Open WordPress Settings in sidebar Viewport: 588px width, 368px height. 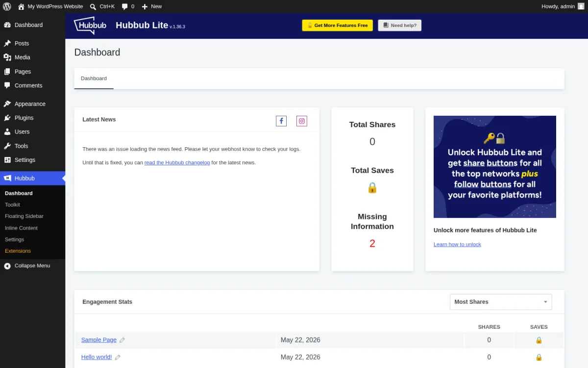32,160
